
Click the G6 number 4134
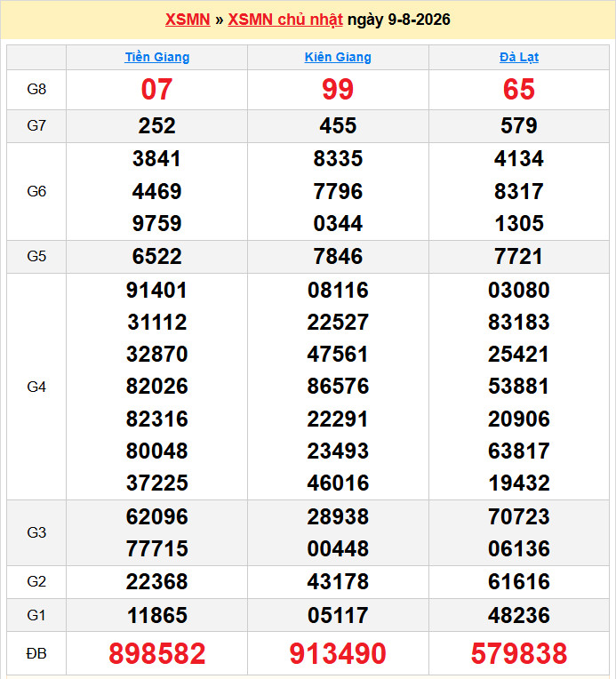[x=519, y=158]
